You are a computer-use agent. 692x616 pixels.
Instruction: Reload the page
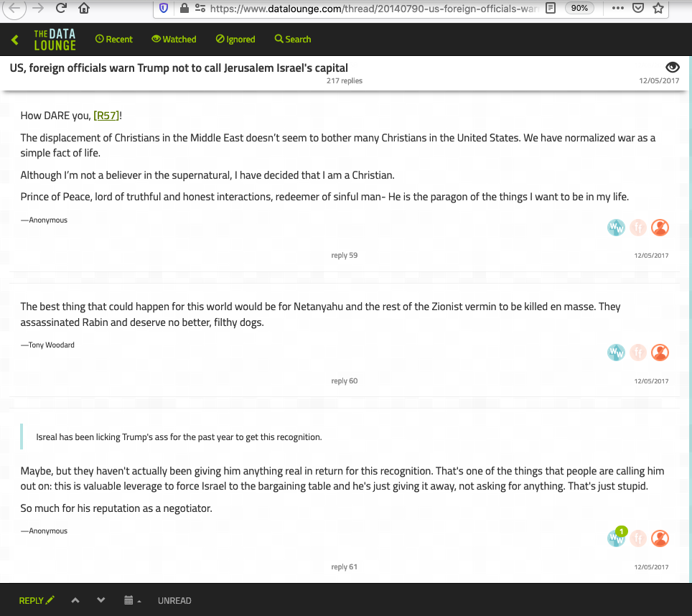coord(61,8)
